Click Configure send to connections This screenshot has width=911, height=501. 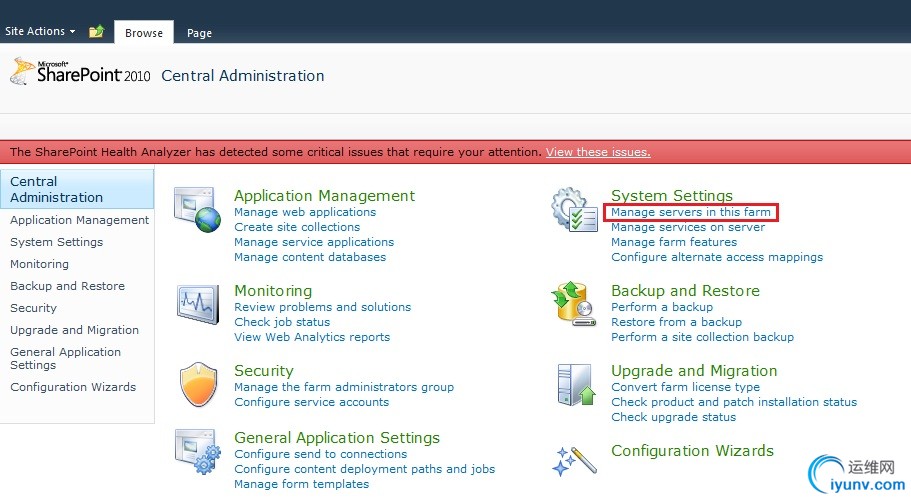[x=321, y=454]
